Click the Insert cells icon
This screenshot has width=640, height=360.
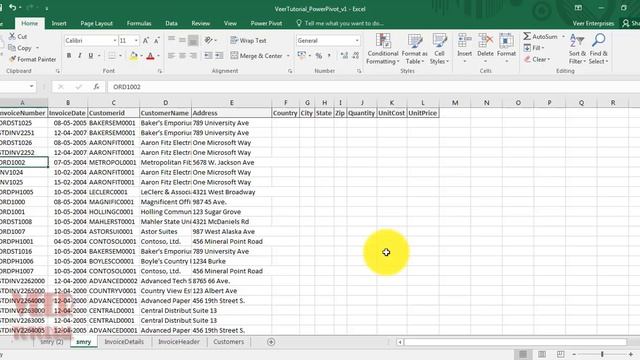click(x=464, y=41)
